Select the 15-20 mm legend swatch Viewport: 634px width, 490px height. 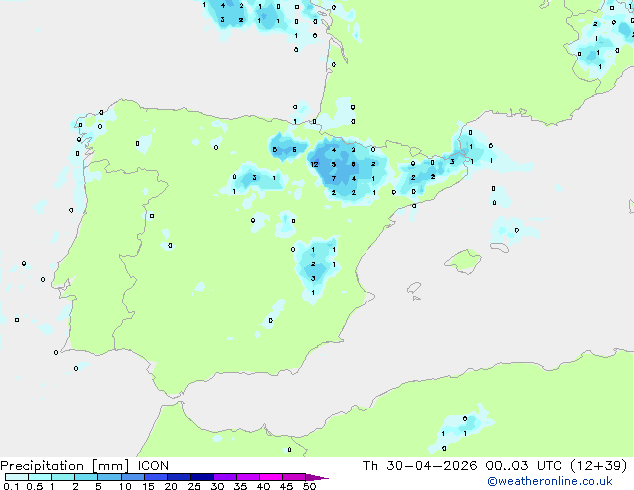pos(156,477)
